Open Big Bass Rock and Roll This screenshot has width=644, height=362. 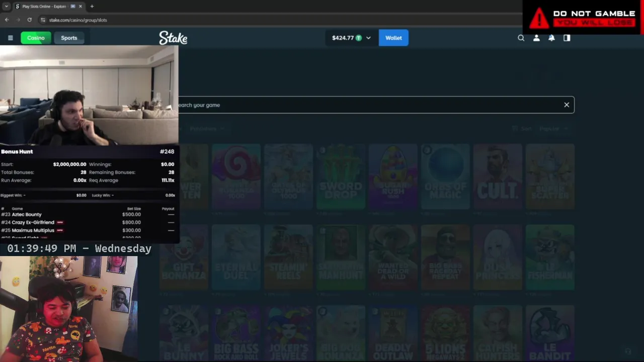pyautogui.click(x=236, y=333)
